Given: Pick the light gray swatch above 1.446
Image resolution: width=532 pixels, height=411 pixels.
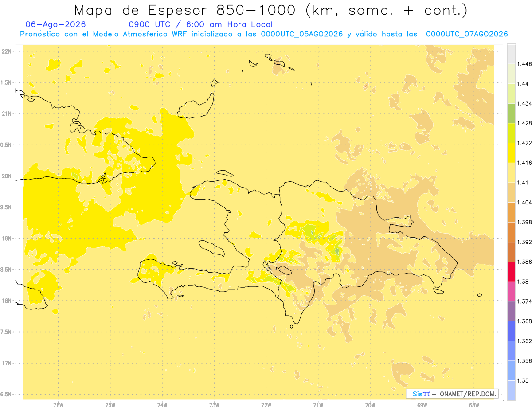Looking at the screenshot, I should 511,54.
